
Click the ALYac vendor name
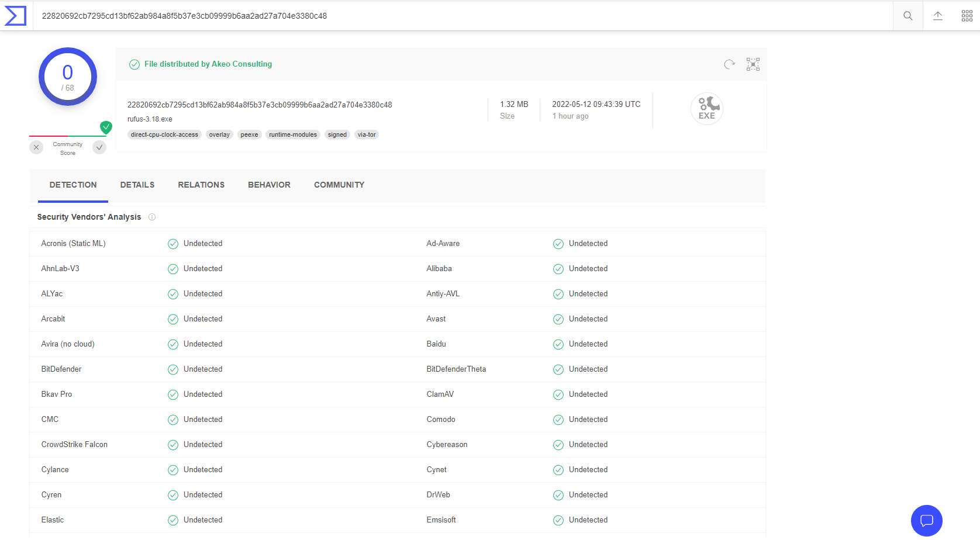[52, 294]
